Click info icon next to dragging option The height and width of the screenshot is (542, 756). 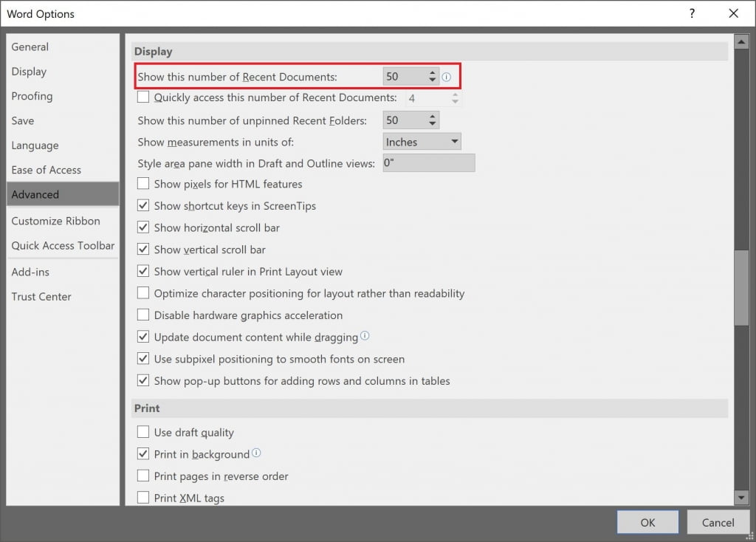click(x=365, y=335)
